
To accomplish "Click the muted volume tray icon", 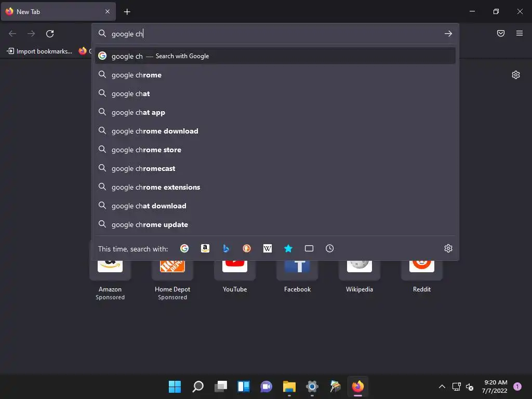I will tap(470, 387).
